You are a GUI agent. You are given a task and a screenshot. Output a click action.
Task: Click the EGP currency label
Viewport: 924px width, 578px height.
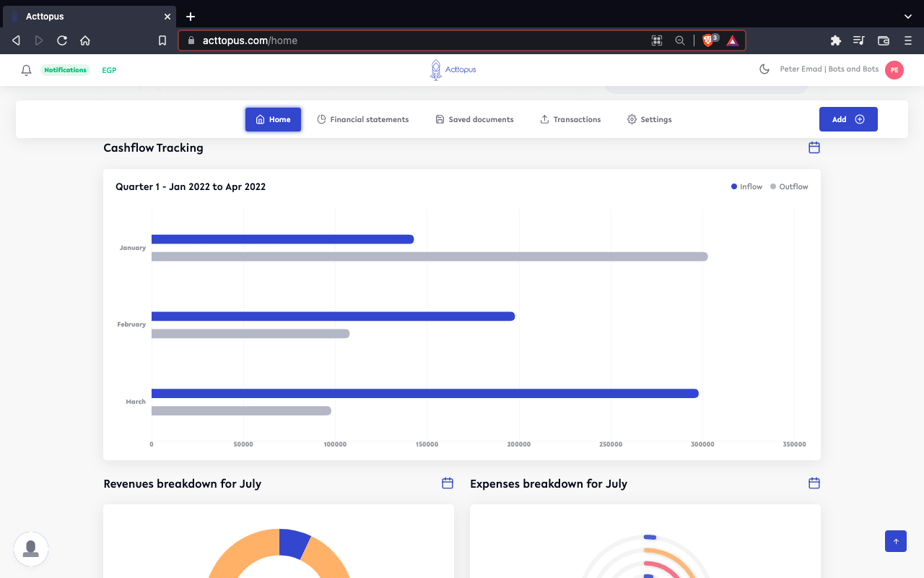coord(109,70)
